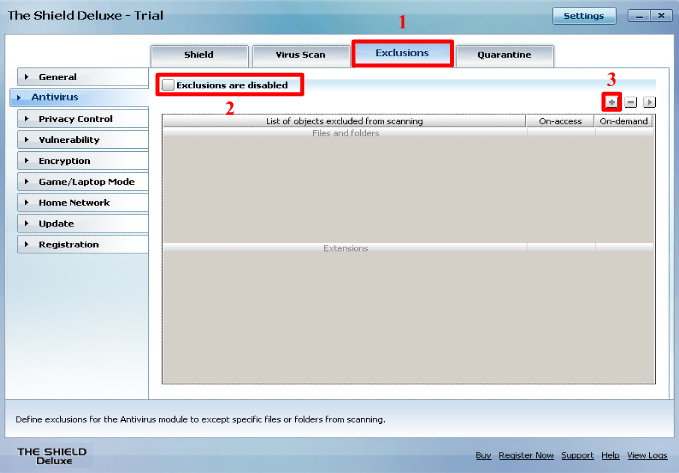679x473 pixels.
Task: Expand the Home Network arrow
Action: [x=27, y=202]
